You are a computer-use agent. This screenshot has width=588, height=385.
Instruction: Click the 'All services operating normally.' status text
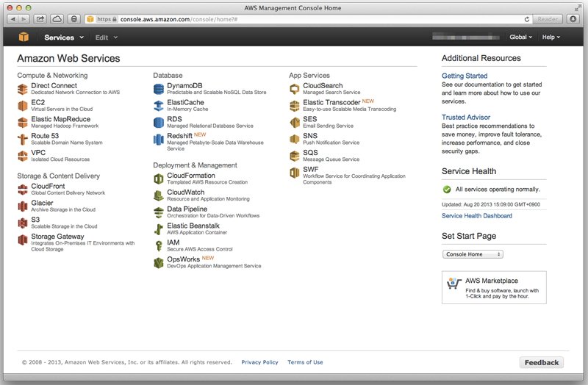tap(498, 190)
